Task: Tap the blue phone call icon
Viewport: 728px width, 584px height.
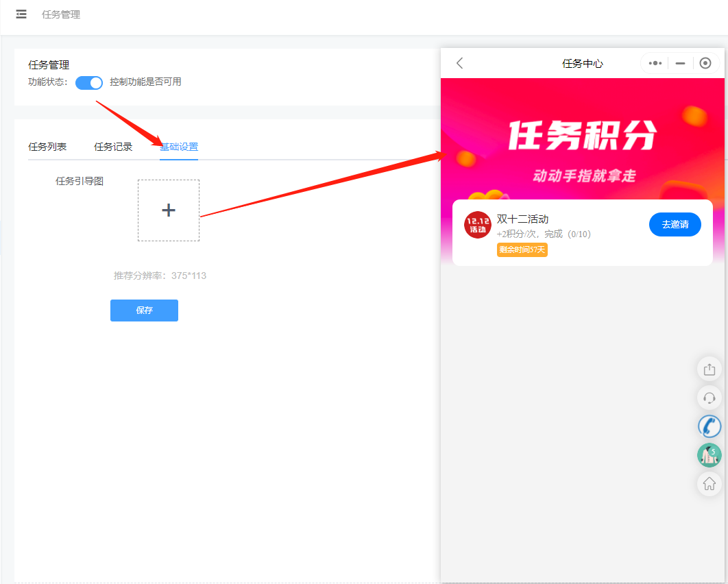Action: point(709,426)
